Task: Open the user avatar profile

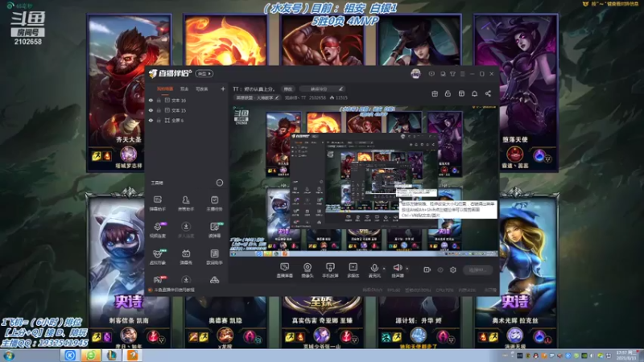Action: coord(415,74)
